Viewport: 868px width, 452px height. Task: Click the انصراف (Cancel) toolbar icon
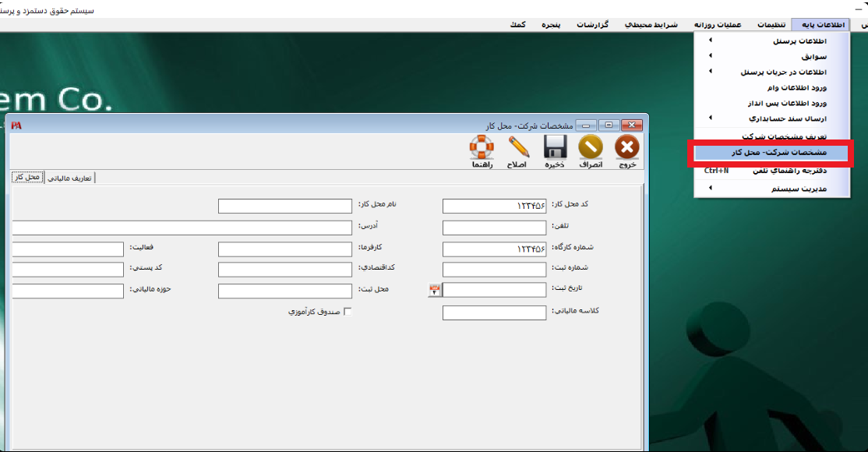click(x=591, y=148)
